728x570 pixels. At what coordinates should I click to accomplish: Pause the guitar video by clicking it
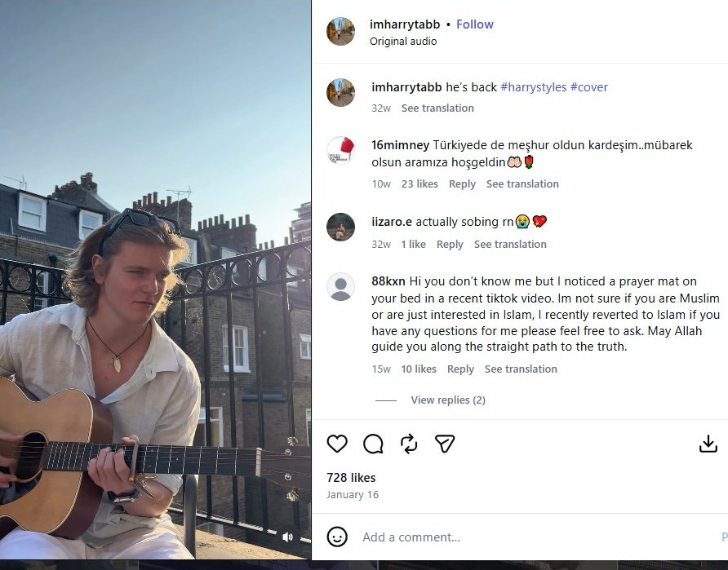pyautogui.click(x=156, y=280)
